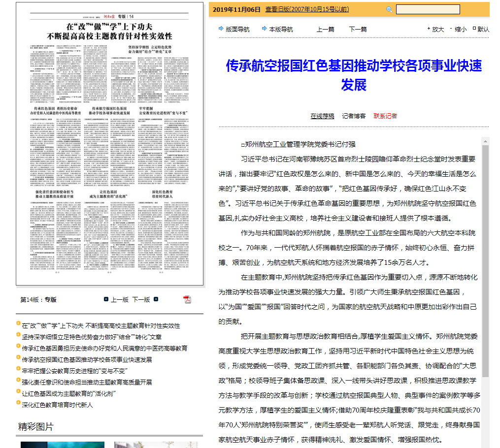Click the left thumbnail under 精彩图片
The height and width of the screenshot is (448, 500).
pos(63,445)
